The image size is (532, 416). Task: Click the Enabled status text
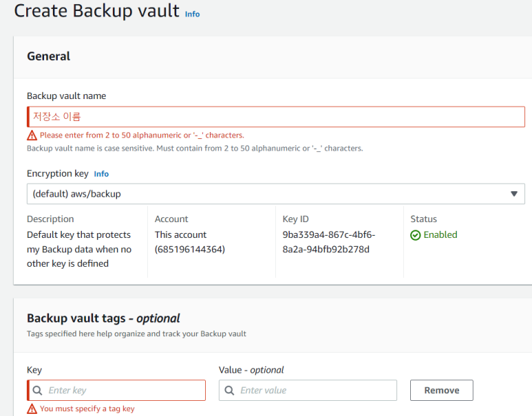[x=440, y=235]
